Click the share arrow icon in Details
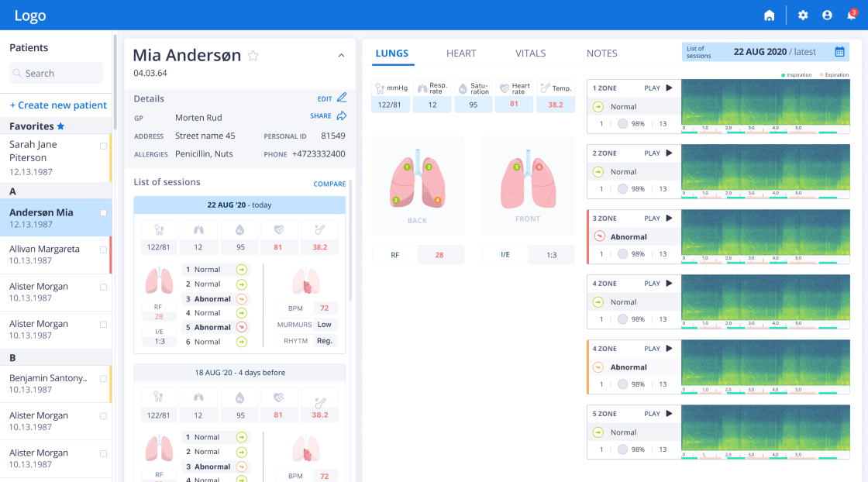 pos(342,116)
